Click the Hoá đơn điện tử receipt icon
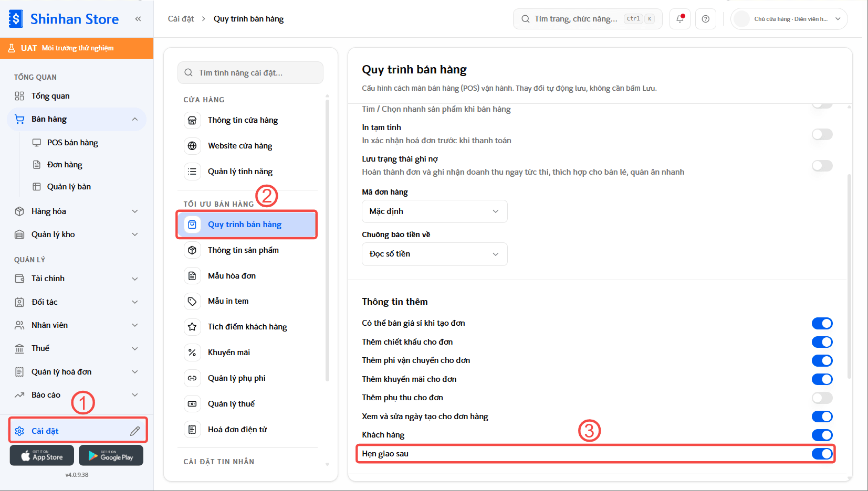 [x=192, y=430]
